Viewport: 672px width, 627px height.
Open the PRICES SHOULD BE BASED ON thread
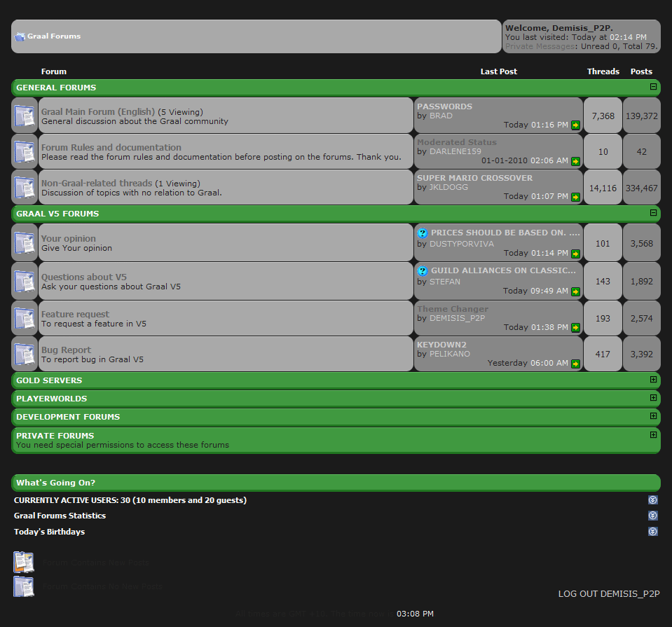pos(505,233)
